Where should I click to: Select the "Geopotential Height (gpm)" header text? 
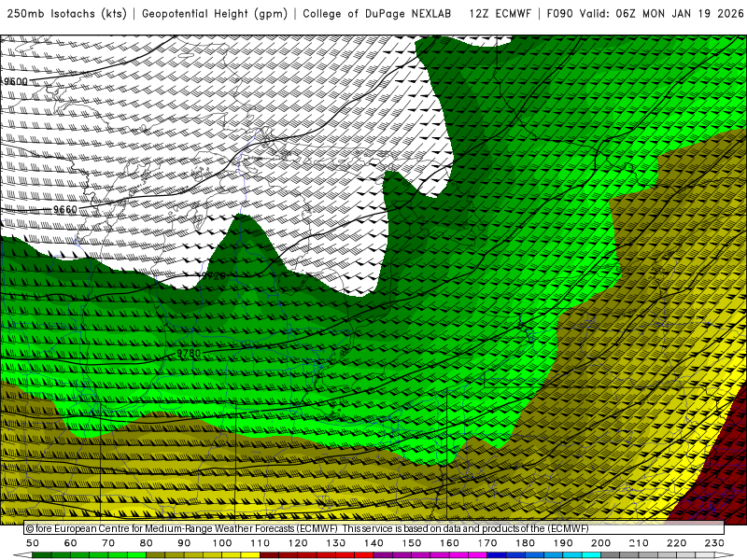(215, 14)
